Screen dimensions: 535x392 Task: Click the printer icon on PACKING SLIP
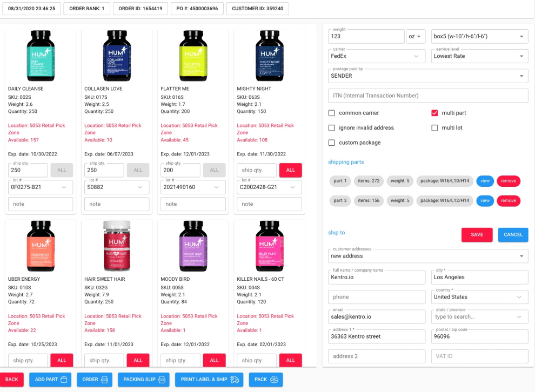pyautogui.click(x=162, y=380)
